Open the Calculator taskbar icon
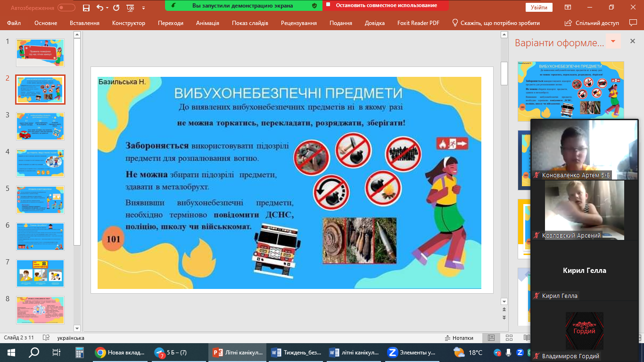 pyautogui.click(x=79, y=352)
